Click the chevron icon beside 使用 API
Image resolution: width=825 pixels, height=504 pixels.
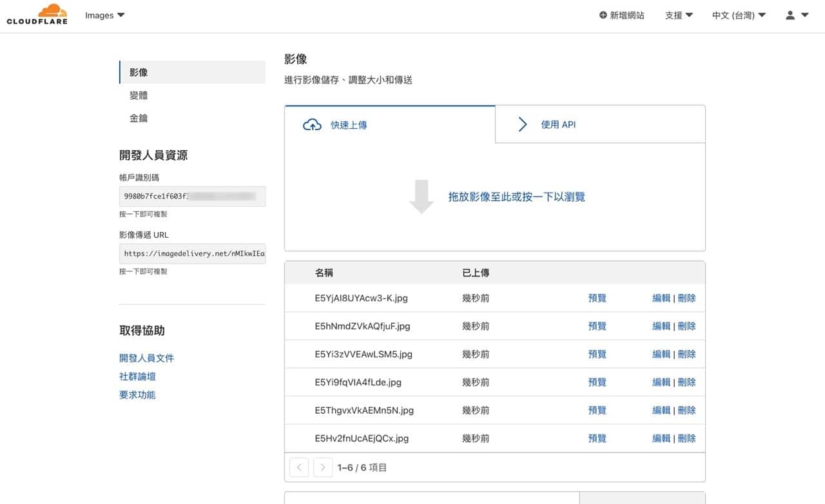click(523, 125)
